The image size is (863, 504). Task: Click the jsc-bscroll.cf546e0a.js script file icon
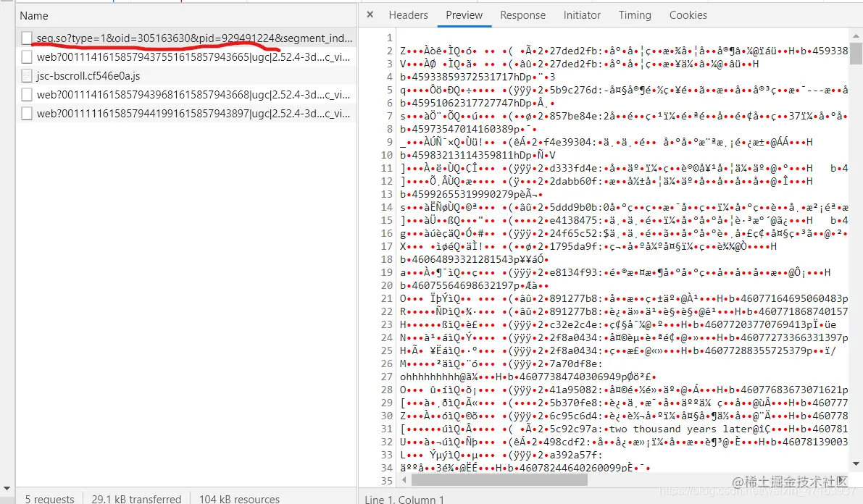(26, 75)
